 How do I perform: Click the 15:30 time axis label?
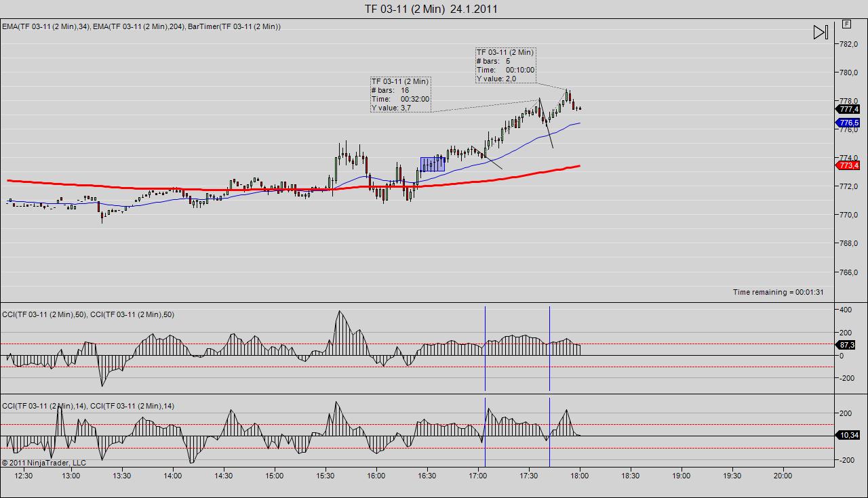click(325, 476)
